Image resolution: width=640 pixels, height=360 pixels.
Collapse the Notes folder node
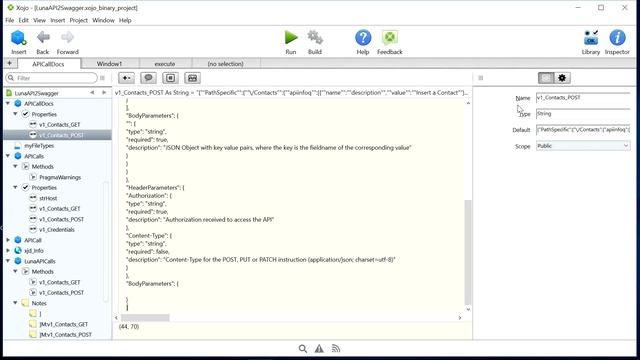[x=16, y=303]
